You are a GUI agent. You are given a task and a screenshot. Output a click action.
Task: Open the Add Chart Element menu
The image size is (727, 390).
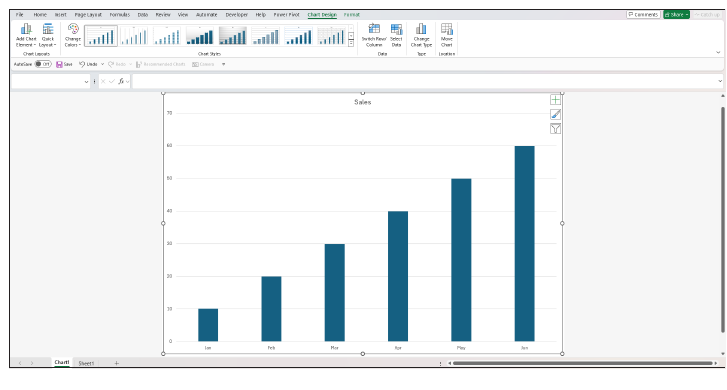click(26, 35)
